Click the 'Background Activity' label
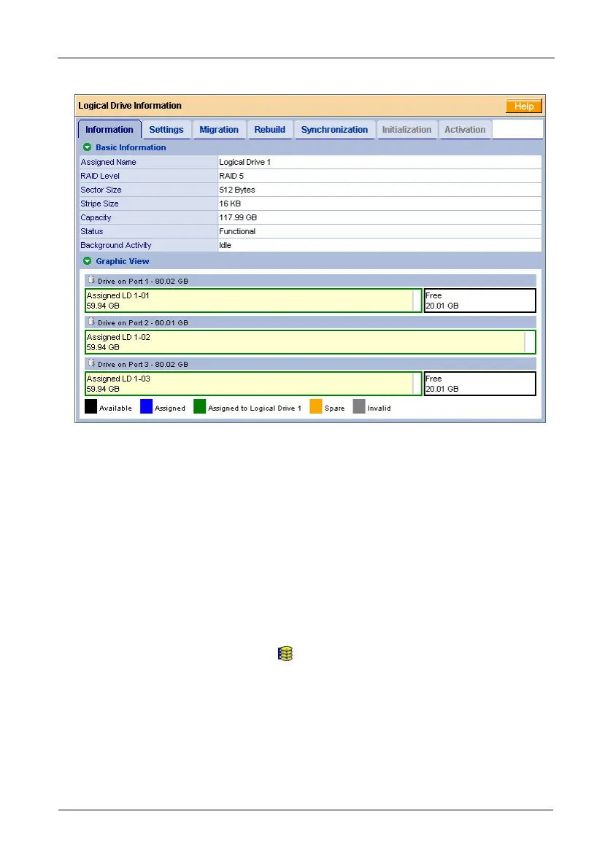 coord(116,245)
